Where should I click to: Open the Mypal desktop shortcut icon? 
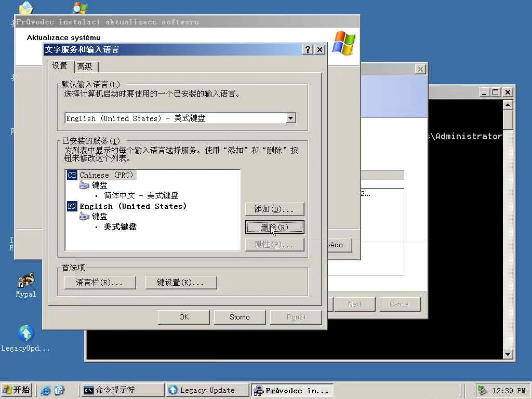coord(26,281)
